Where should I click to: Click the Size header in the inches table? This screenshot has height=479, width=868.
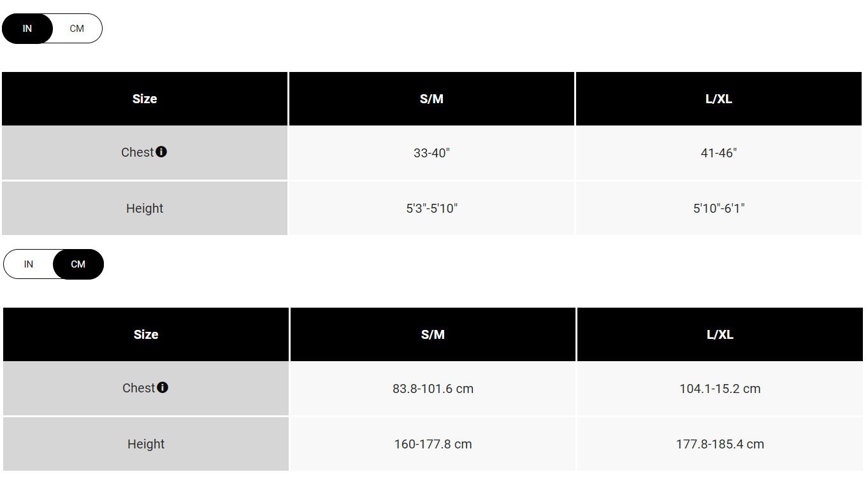coord(145,99)
